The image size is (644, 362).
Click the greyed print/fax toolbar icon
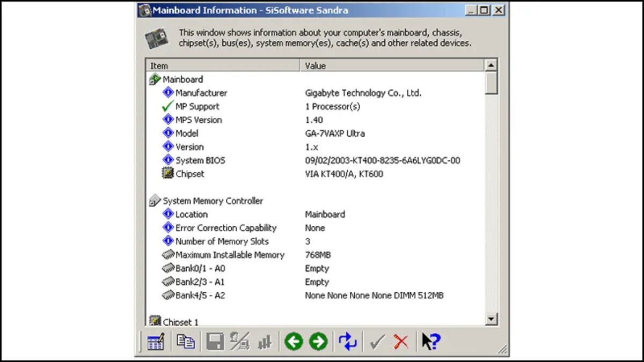click(x=240, y=342)
